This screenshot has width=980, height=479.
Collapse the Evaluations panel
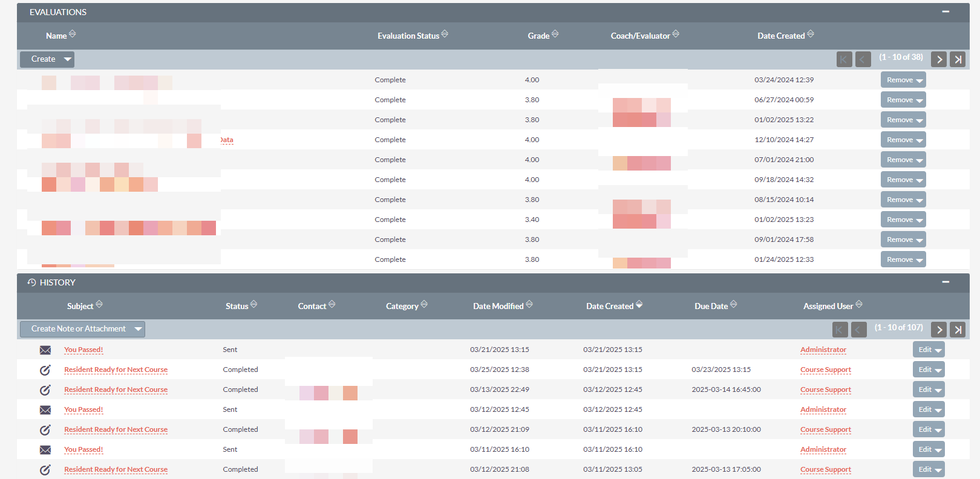(946, 11)
